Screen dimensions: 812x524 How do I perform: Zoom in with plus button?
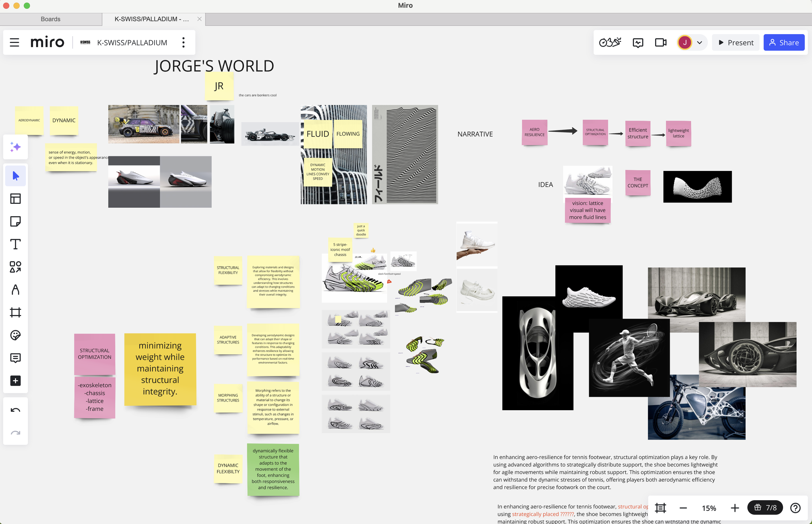735,508
